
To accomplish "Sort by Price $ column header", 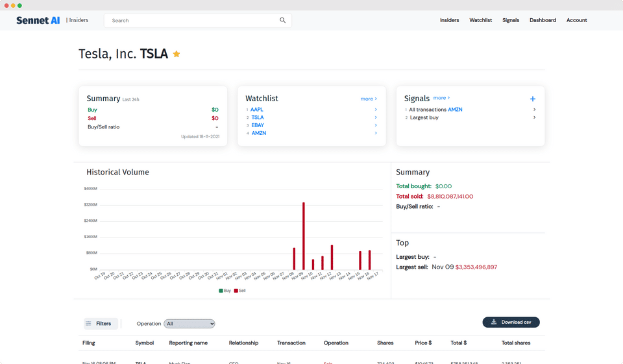I will (x=423, y=343).
